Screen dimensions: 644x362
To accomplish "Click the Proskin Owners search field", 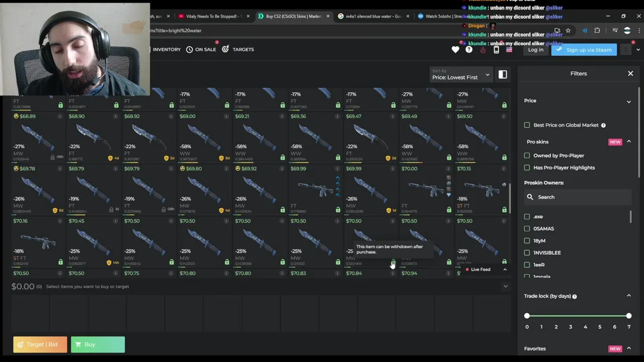I will (x=578, y=197).
